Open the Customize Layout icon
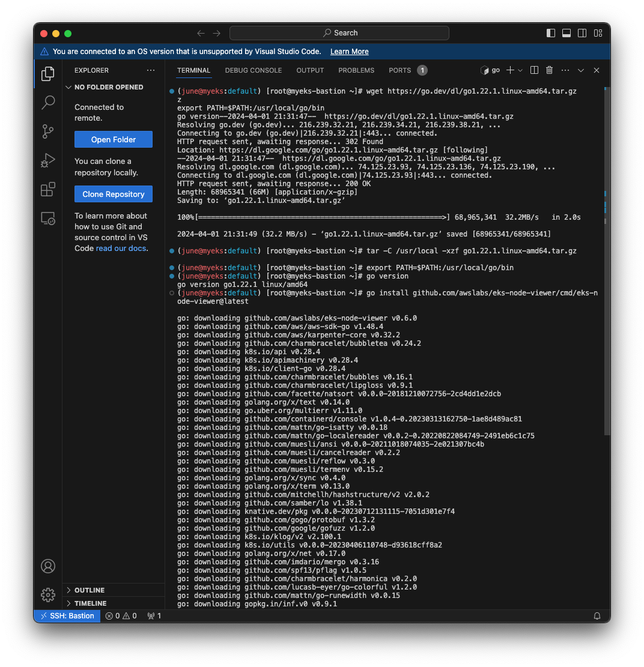Image resolution: width=644 pixels, height=667 pixels. point(598,33)
